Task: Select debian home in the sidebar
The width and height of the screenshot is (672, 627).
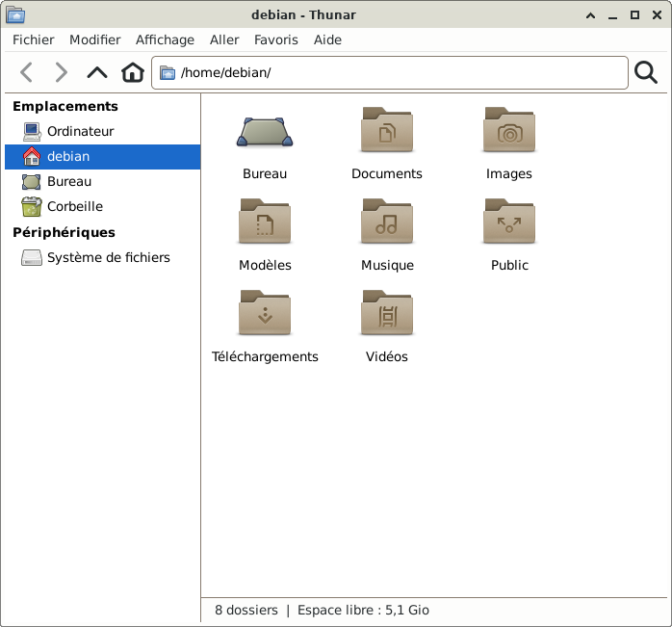Action: (103, 157)
